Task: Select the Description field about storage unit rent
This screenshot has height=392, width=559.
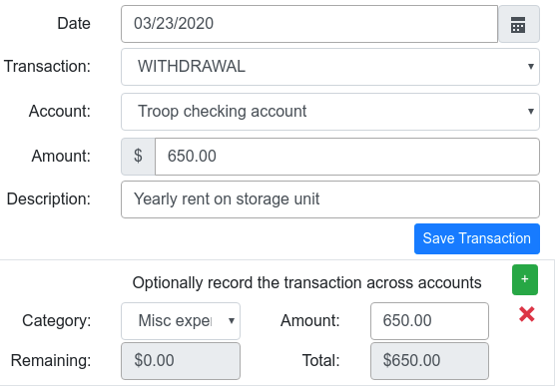Action: point(330,199)
